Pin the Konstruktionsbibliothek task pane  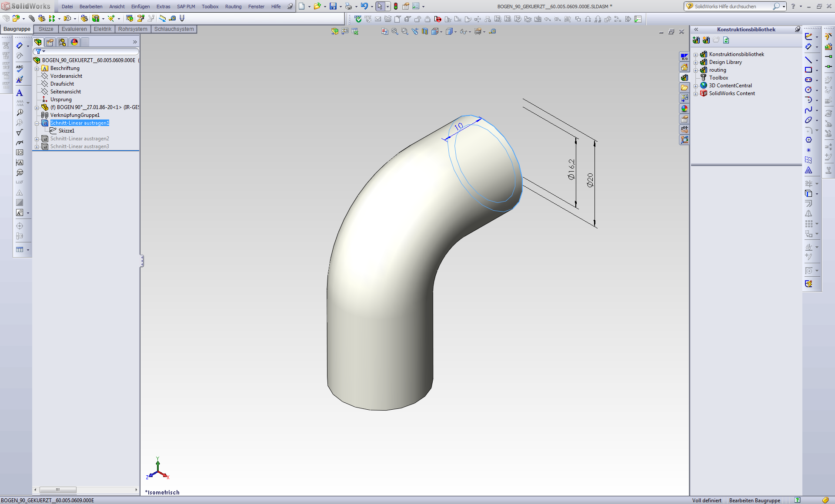pyautogui.click(x=798, y=29)
